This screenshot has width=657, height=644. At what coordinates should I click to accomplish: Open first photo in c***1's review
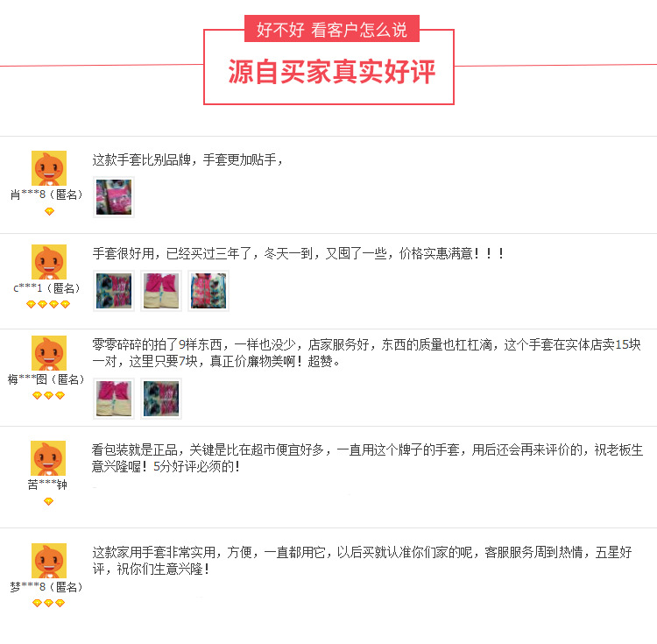pyautogui.click(x=114, y=291)
